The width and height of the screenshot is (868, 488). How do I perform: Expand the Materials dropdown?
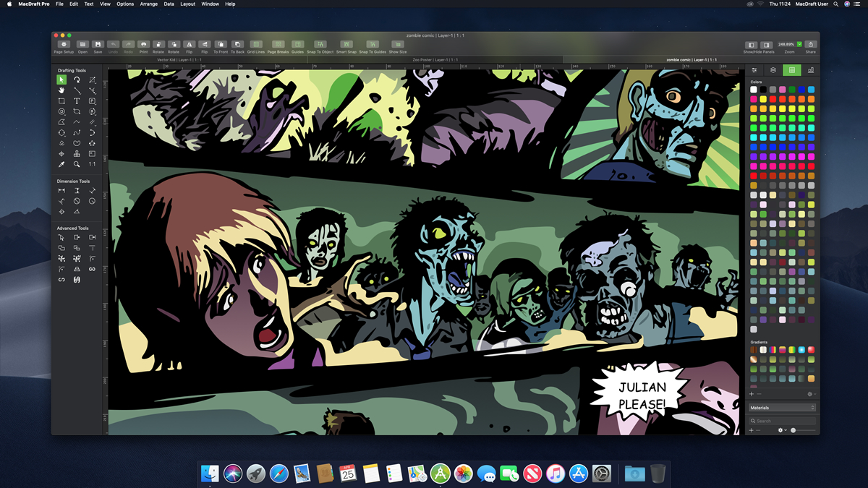point(782,408)
